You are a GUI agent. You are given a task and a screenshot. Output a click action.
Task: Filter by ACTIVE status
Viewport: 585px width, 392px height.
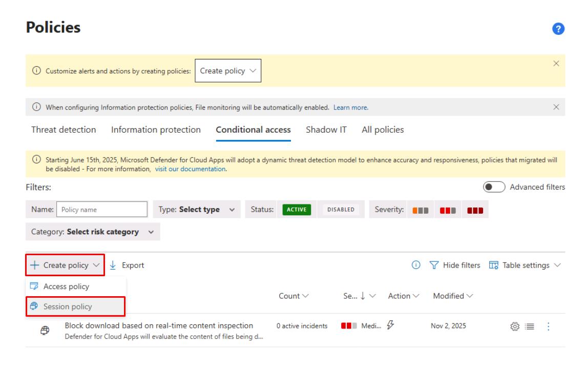(x=297, y=210)
